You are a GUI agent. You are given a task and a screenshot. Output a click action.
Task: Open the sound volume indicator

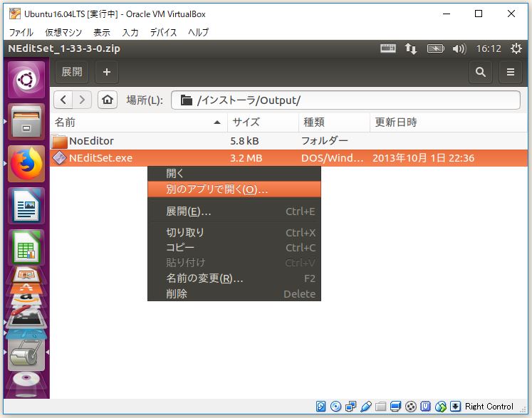(459, 48)
